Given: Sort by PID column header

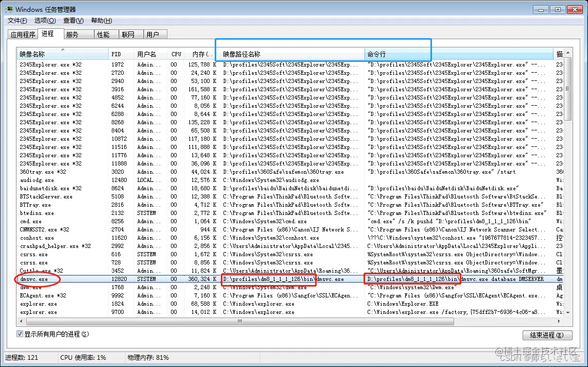Looking at the screenshot, I should 121,54.
